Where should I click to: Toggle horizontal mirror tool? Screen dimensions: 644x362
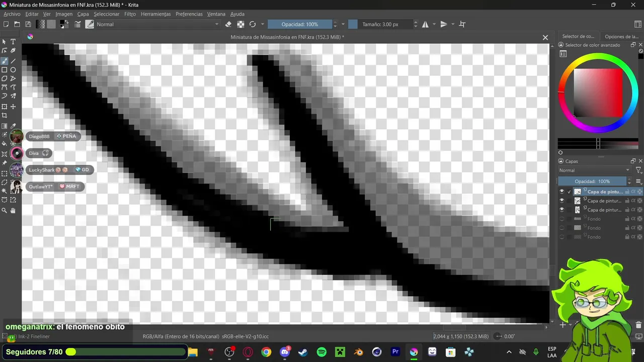(426, 24)
